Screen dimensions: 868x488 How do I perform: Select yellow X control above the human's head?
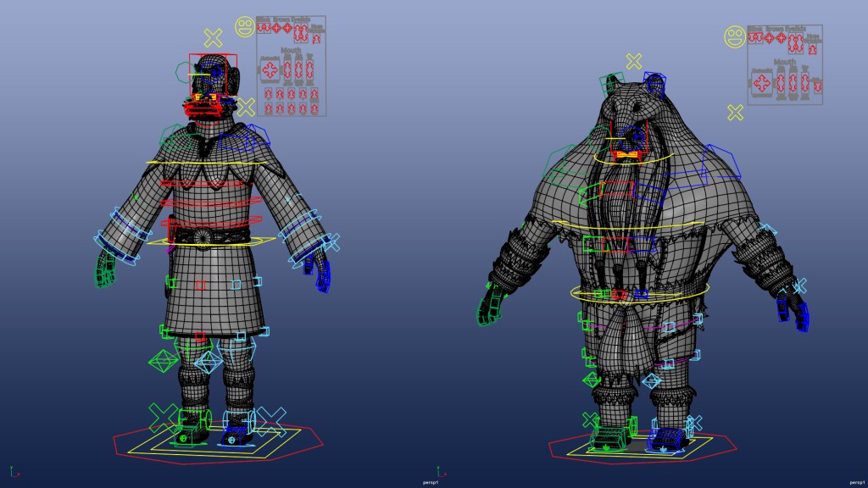click(213, 37)
